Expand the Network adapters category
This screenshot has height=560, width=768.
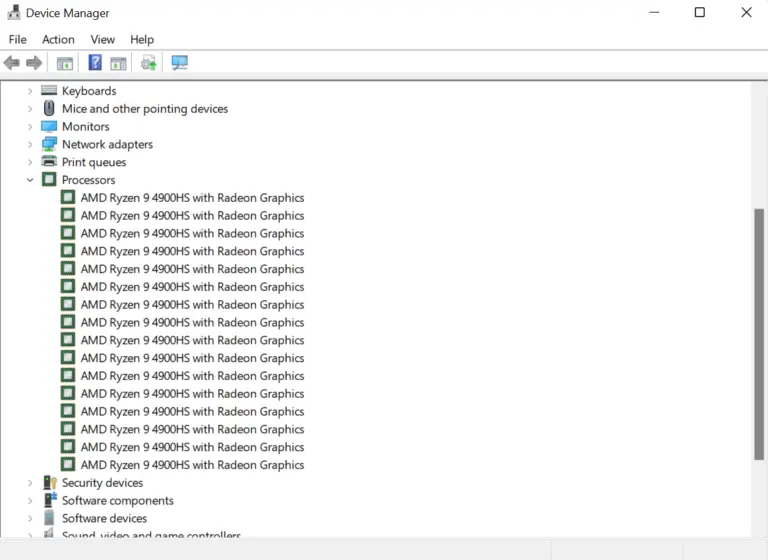pos(30,145)
